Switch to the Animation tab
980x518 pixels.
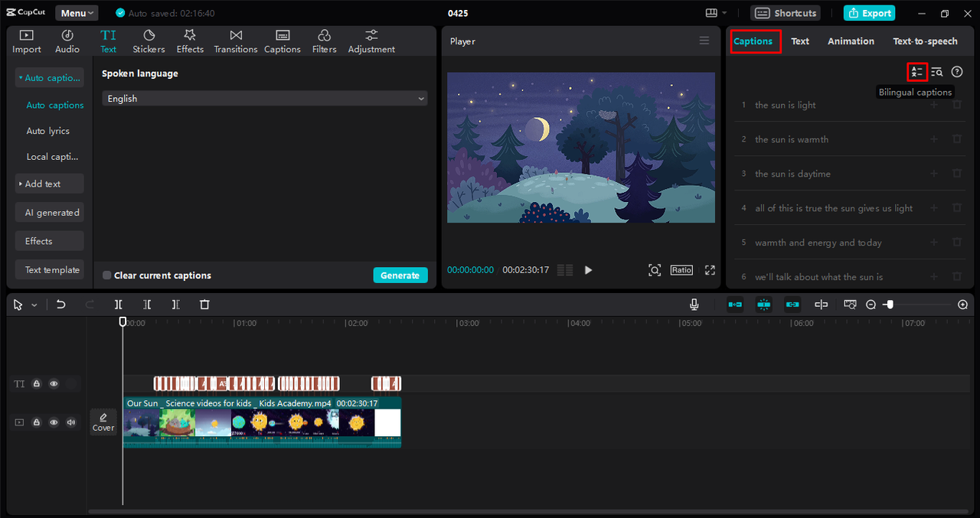(851, 41)
